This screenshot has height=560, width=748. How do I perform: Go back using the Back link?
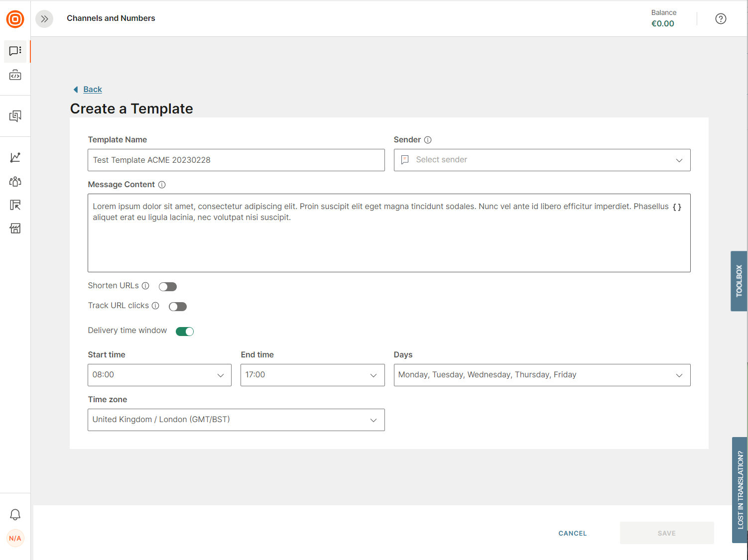tap(92, 90)
